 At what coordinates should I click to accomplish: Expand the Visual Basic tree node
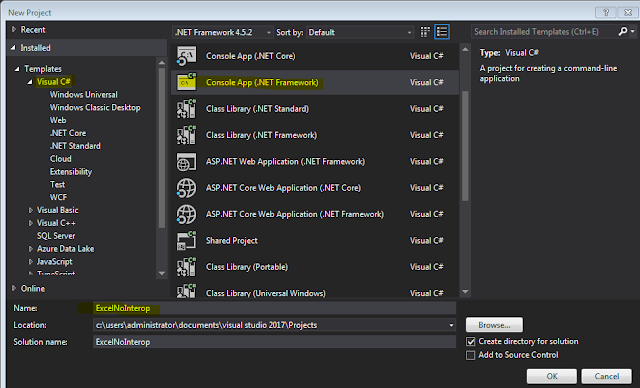31,210
